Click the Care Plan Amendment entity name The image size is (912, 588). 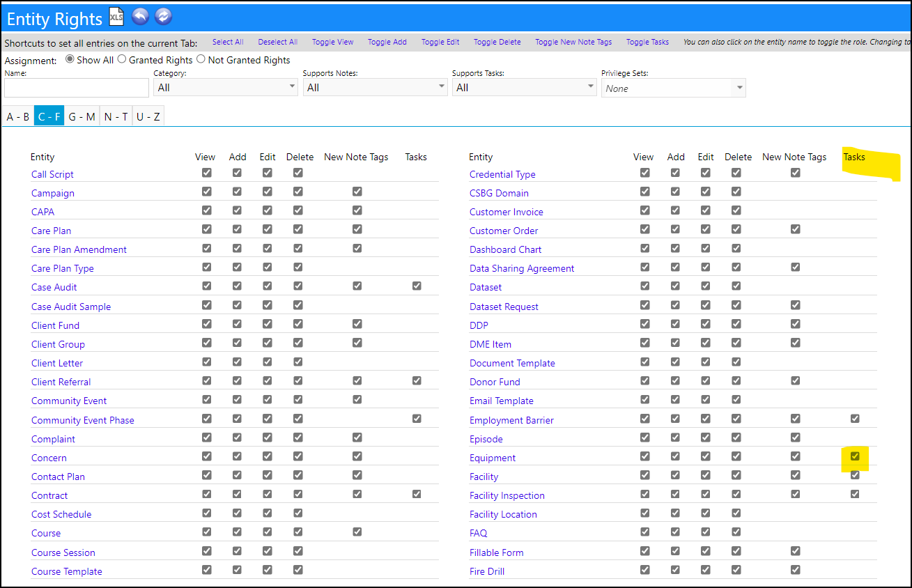click(79, 249)
